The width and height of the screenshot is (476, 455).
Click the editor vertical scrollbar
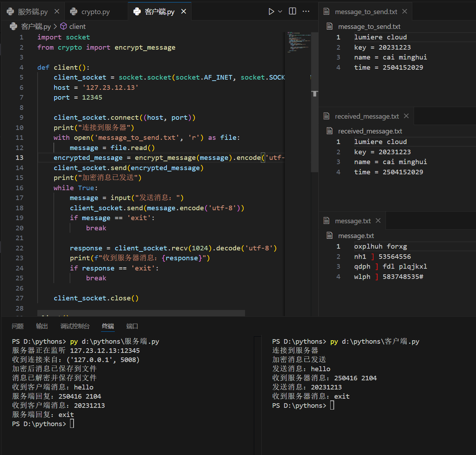[x=315, y=102]
